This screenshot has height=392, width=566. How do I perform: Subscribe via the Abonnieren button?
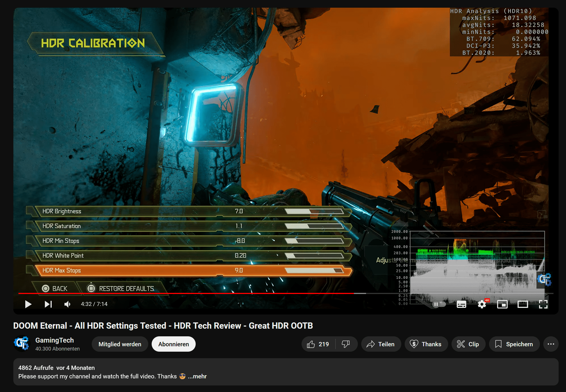tap(174, 344)
